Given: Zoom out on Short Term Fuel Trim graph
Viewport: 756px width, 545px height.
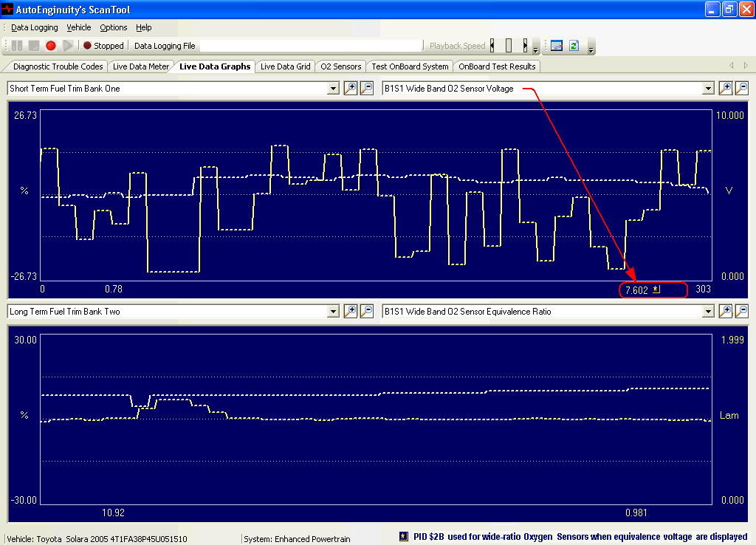Looking at the screenshot, I should pyautogui.click(x=366, y=89).
